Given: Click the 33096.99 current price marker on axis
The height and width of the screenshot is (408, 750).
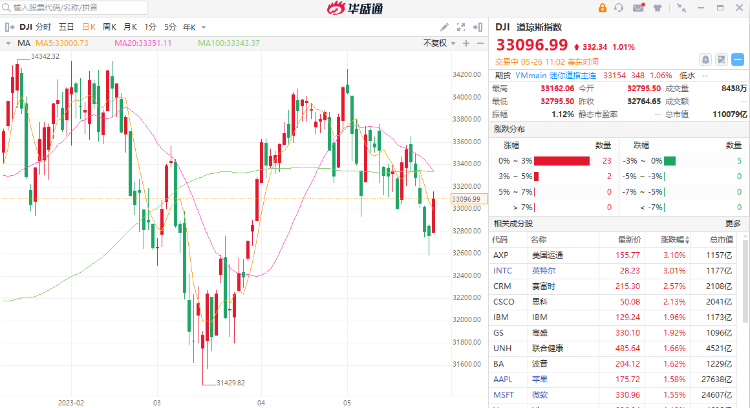Looking at the screenshot, I should pos(469,199).
